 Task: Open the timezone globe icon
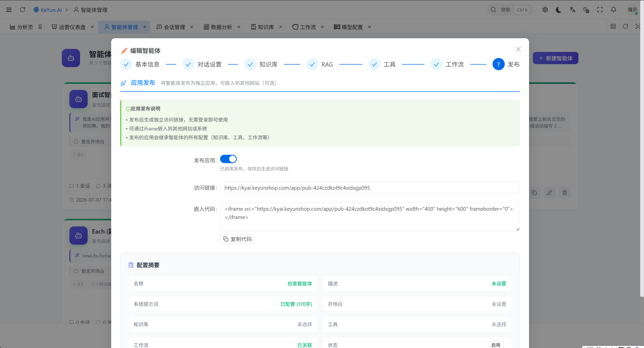click(x=586, y=10)
